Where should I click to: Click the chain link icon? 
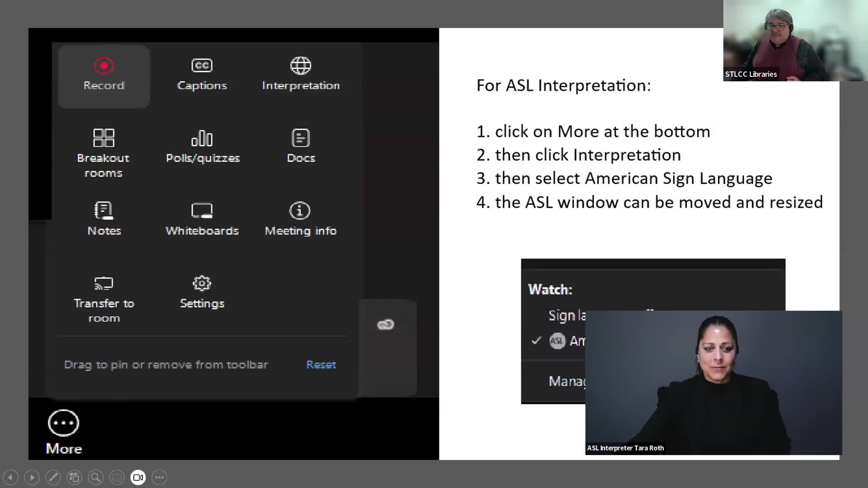(x=386, y=324)
